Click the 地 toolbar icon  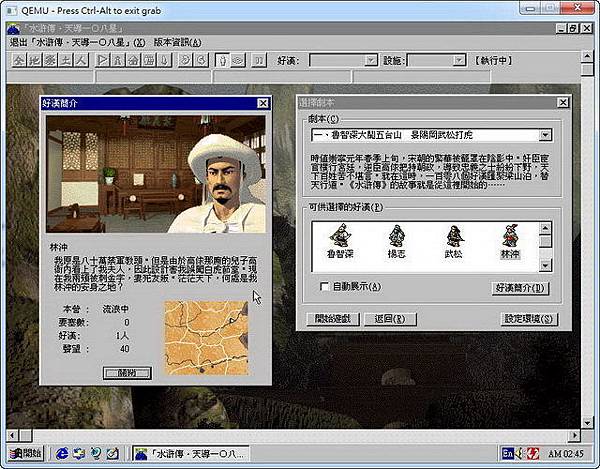pos(35,60)
